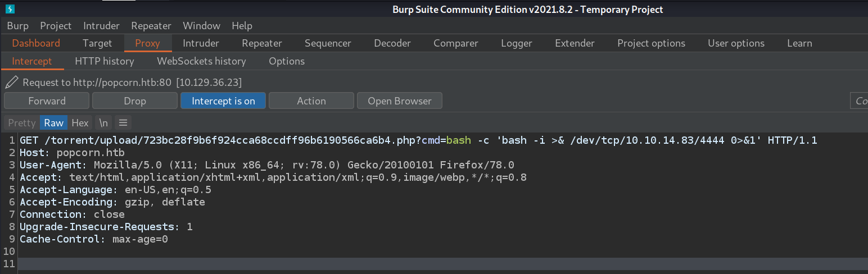Click the Accept: text/html header line
Screen dimensions: 868x274
(273, 177)
